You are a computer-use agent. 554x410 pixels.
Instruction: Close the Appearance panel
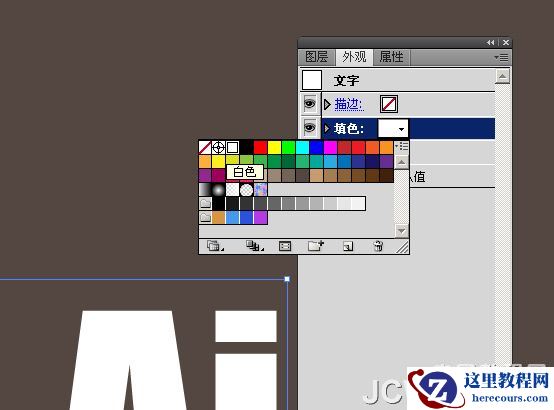click(x=506, y=42)
